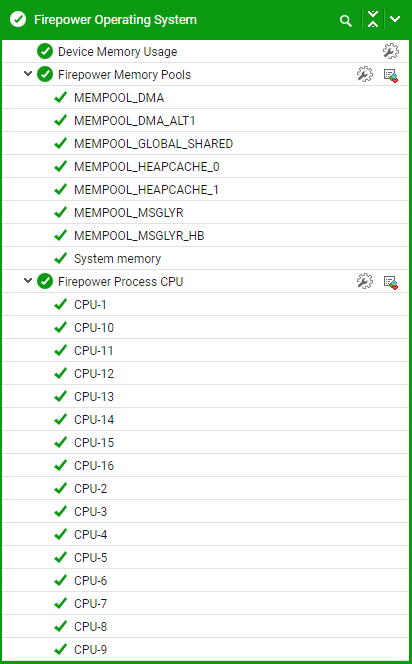Click the Firepower Operating System status check icon
Screen dimensions: 412x664
pos(18,19)
